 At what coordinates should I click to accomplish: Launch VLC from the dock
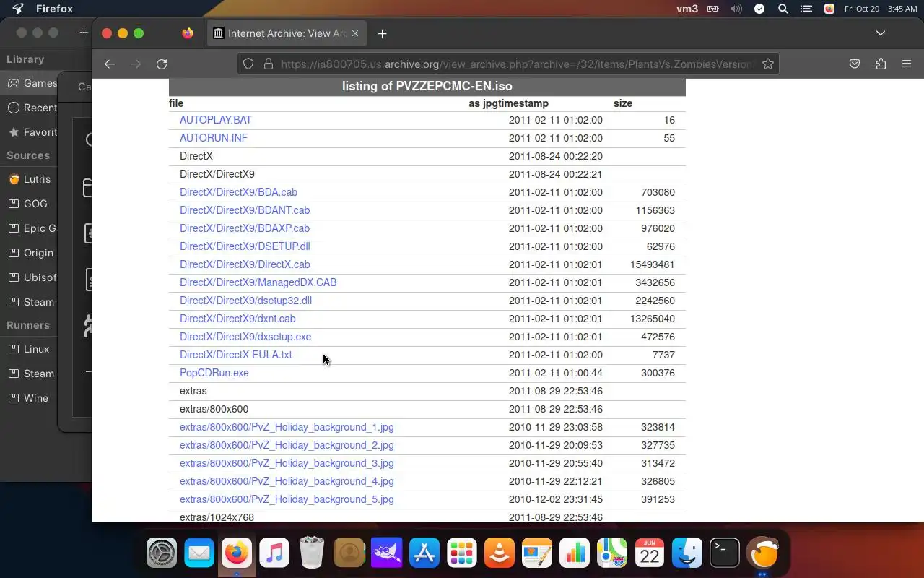(x=500, y=553)
